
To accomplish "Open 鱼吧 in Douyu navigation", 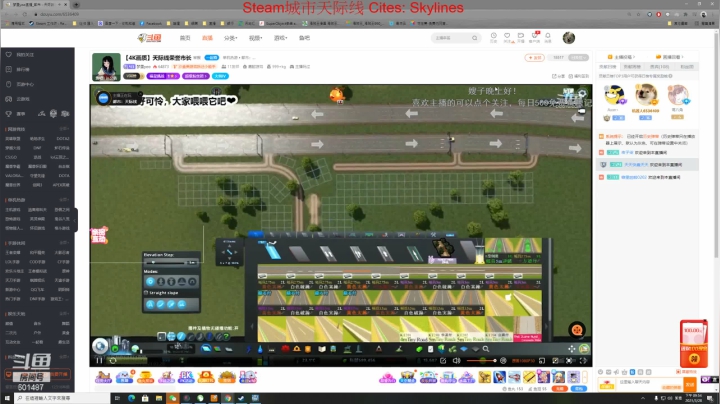I will (x=304, y=38).
